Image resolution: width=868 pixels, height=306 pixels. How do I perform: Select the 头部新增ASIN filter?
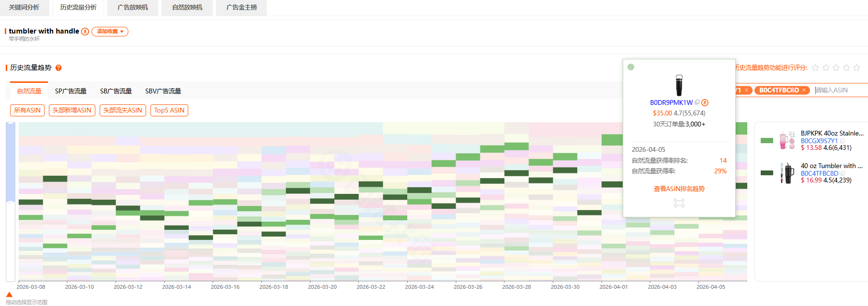click(x=72, y=111)
